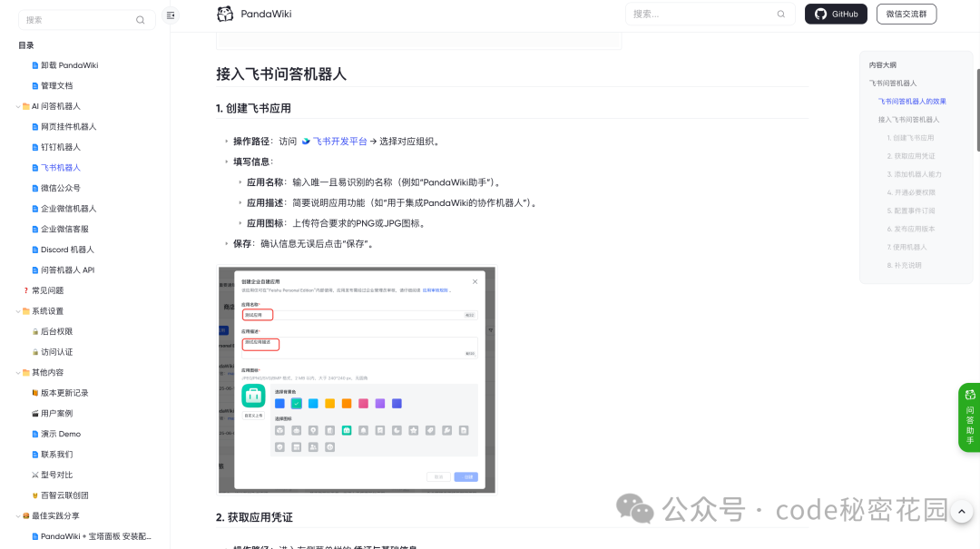This screenshot has height=549, width=980.
Task: Open PandaWiki + 宝塔面板 安装配置 page
Action: (95, 536)
